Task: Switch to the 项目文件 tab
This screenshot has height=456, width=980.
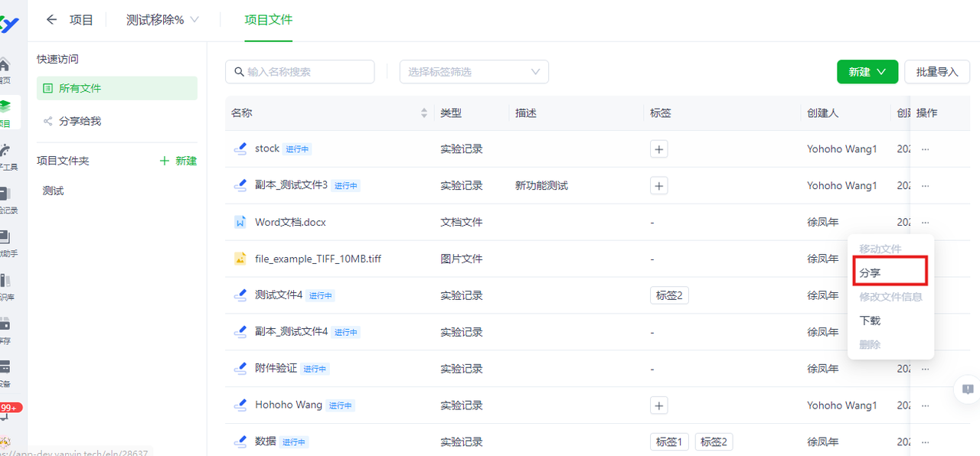Action: [268, 20]
